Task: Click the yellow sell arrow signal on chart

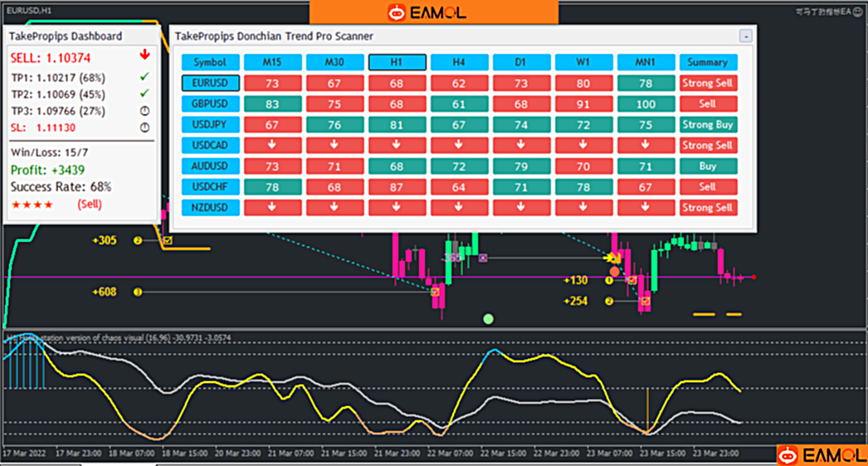Action: point(611,258)
